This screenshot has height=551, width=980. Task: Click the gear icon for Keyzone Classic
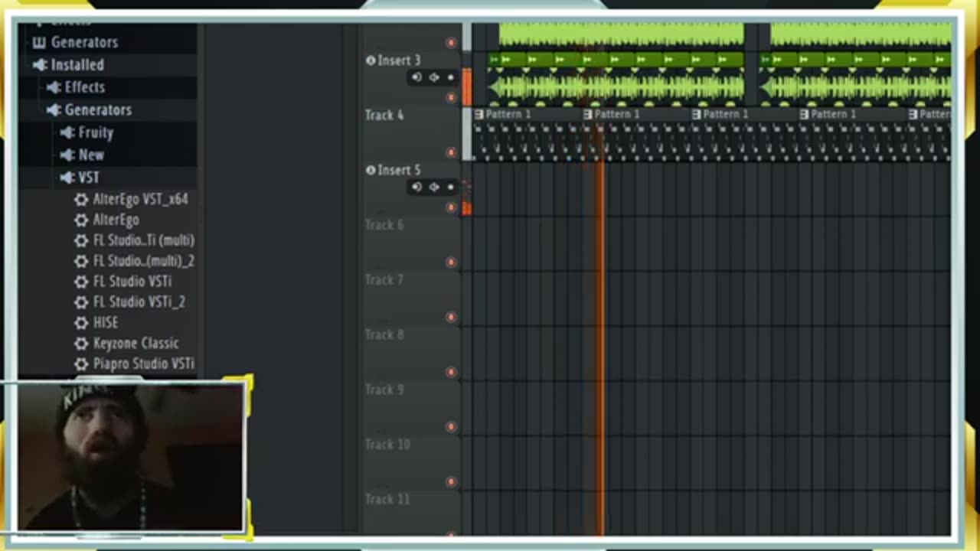tap(81, 344)
